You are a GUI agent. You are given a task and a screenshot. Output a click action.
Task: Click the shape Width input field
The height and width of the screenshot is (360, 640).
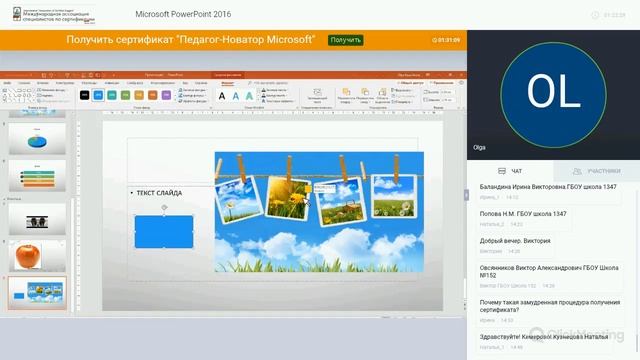coord(448,100)
